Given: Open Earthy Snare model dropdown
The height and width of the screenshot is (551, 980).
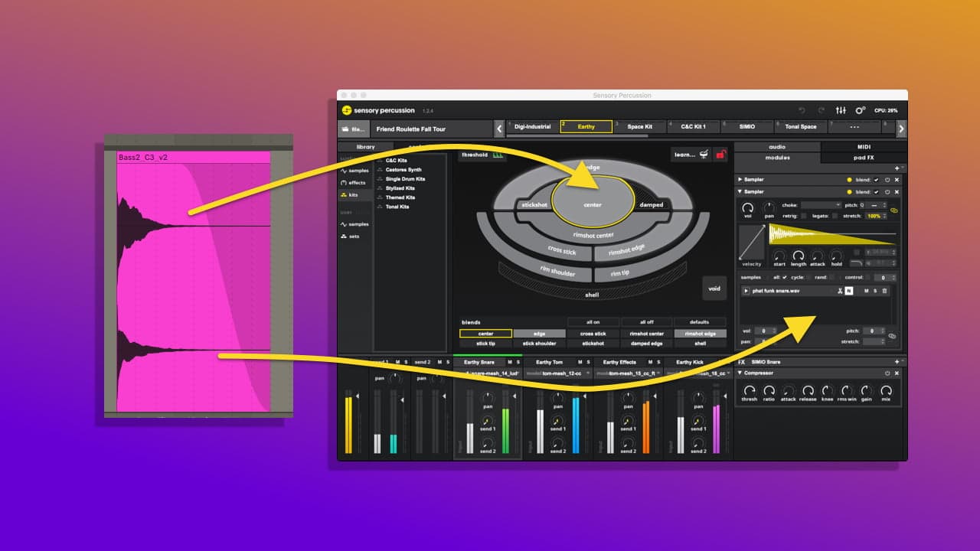Looking at the screenshot, I should click(x=488, y=373).
